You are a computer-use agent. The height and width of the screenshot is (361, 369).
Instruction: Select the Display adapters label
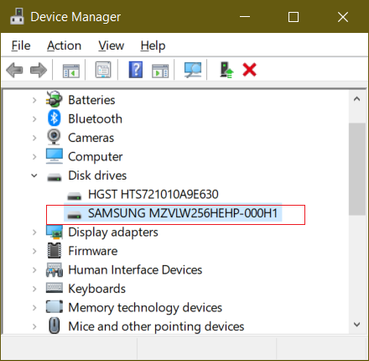113,232
